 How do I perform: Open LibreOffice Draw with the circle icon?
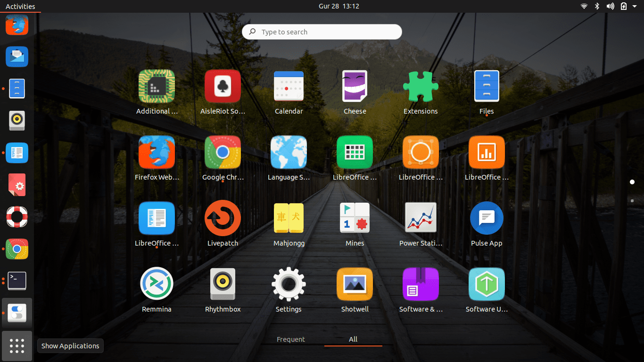click(421, 152)
